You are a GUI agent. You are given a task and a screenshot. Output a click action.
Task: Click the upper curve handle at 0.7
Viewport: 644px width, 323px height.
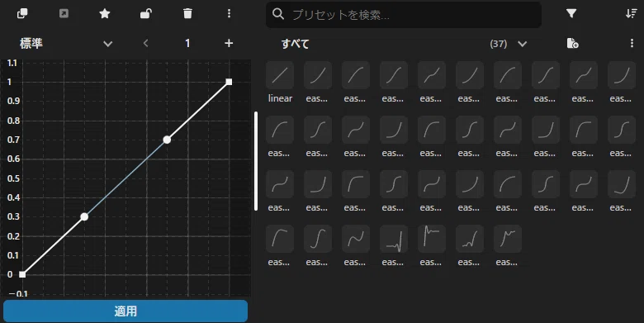coord(167,140)
